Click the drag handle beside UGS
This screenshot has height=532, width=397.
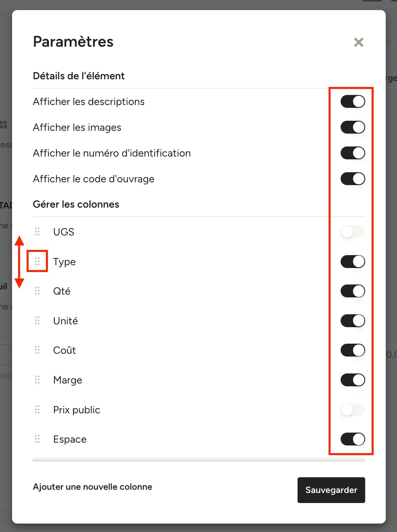pyautogui.click(x=37, y=231)
